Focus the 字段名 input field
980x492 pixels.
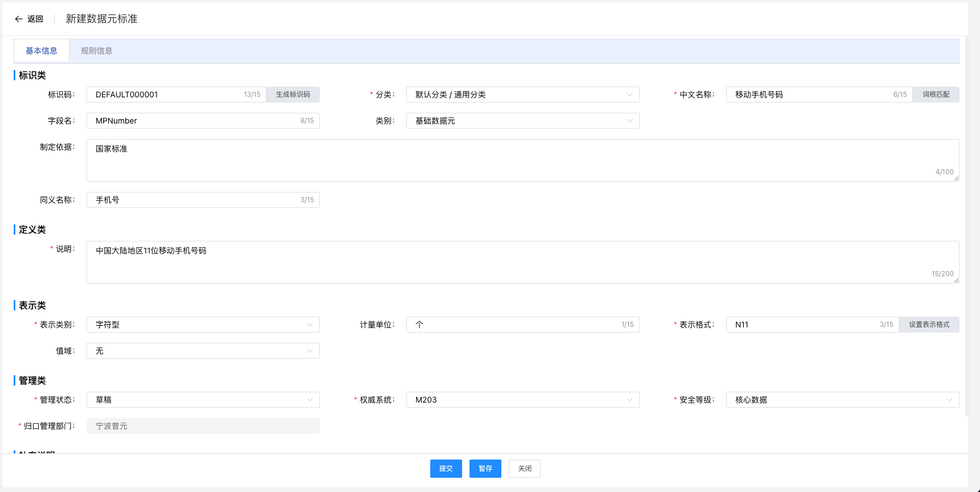193,121
